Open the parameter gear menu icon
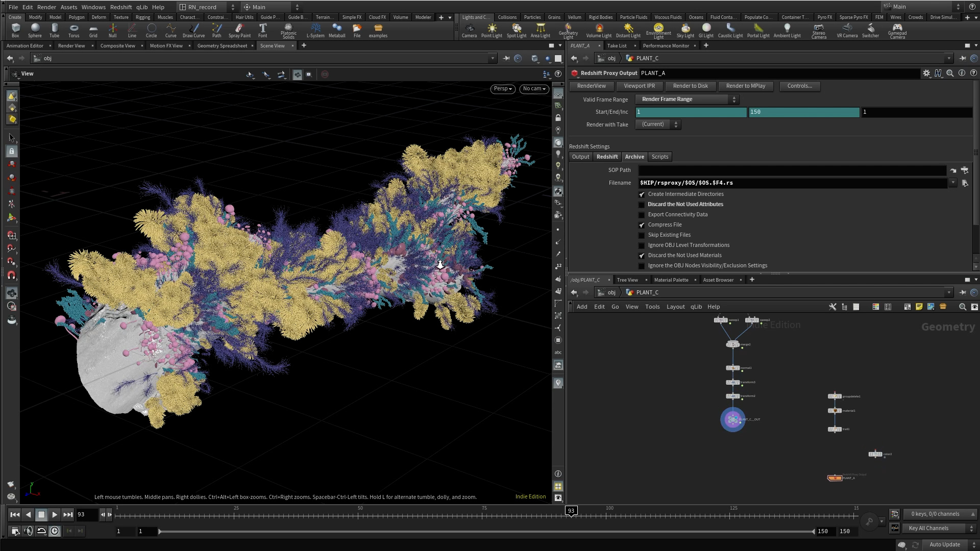Screen dimensions: 980x551 tap(926, 73)
